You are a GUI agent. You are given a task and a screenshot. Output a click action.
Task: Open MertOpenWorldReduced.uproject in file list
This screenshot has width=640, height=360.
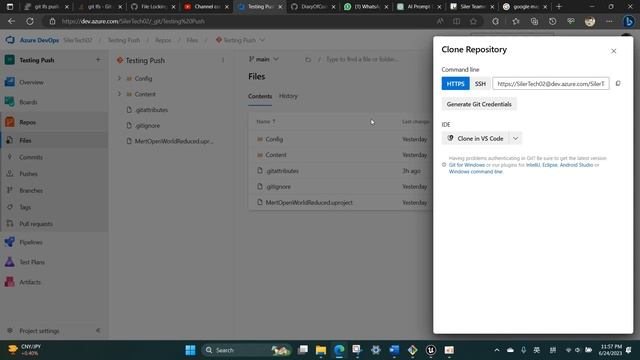(x=309, y=202)
